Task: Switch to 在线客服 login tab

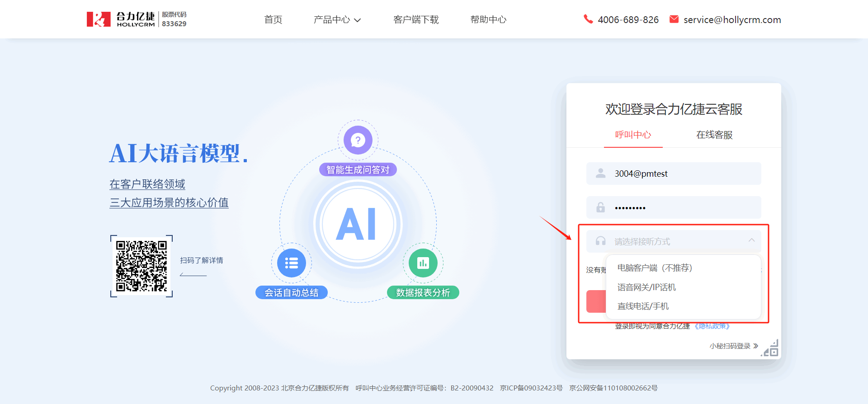Action: (714, 135)
